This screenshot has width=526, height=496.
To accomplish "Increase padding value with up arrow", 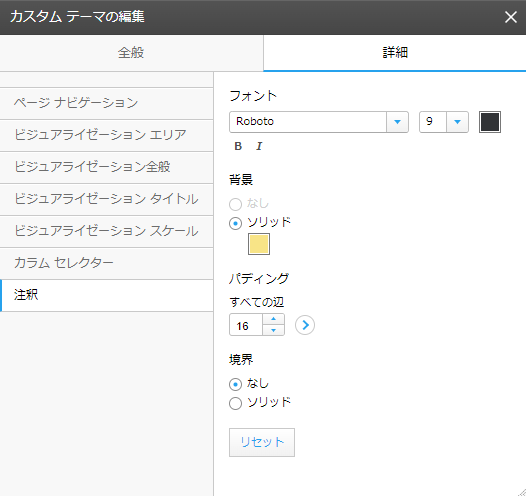I will [273, 319].
